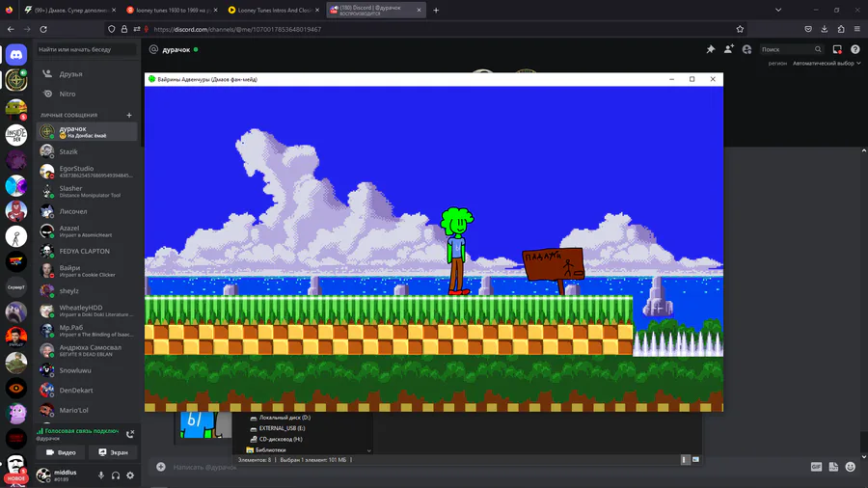Screen dimensions: 868x488
Task: Mute microphone in user panel
Action: [x=100, y=474]
